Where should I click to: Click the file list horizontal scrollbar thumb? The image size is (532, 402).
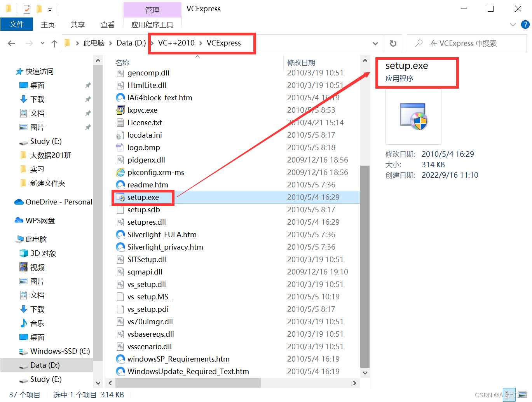(x=188, y=383)
